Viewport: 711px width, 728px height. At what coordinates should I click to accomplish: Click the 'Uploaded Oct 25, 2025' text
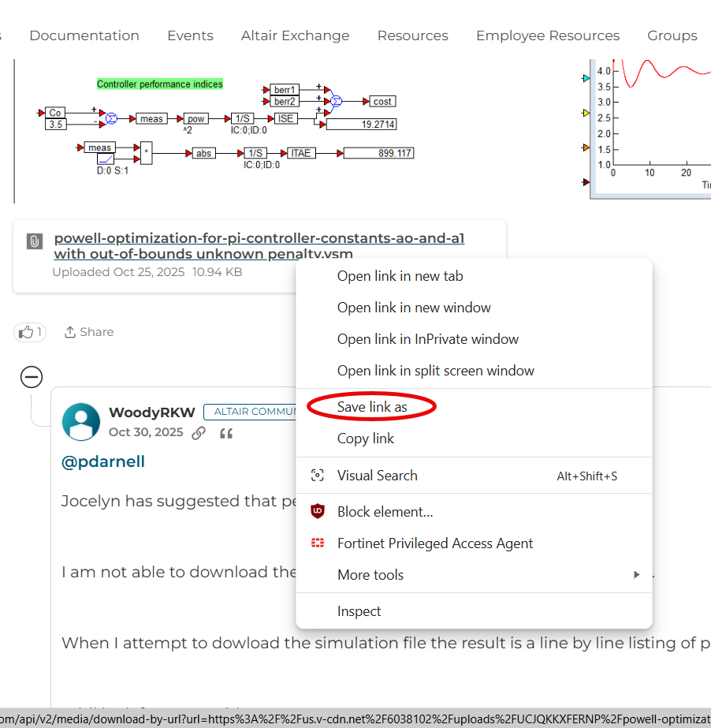tap(118, 272)
